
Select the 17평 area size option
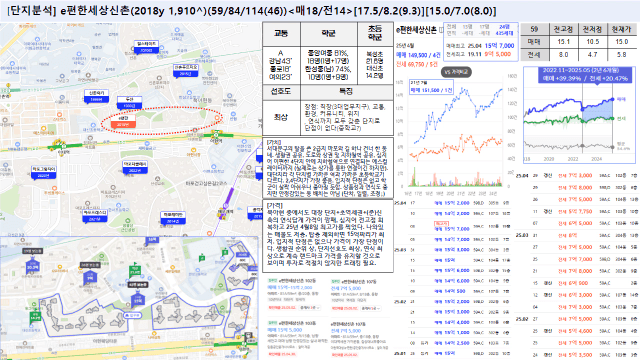tap(484, 30)
